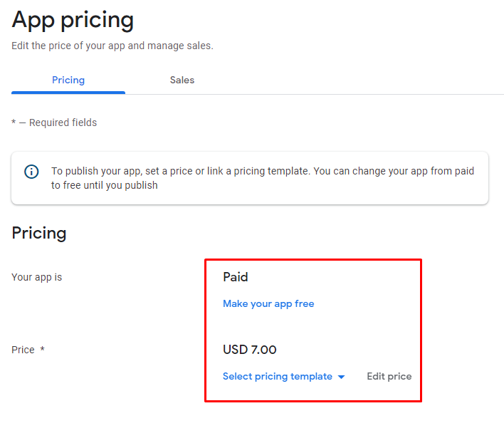This screenshot has height=438, width=504.
Task: Click the Pricing section heading
Action: coord(39,233)
